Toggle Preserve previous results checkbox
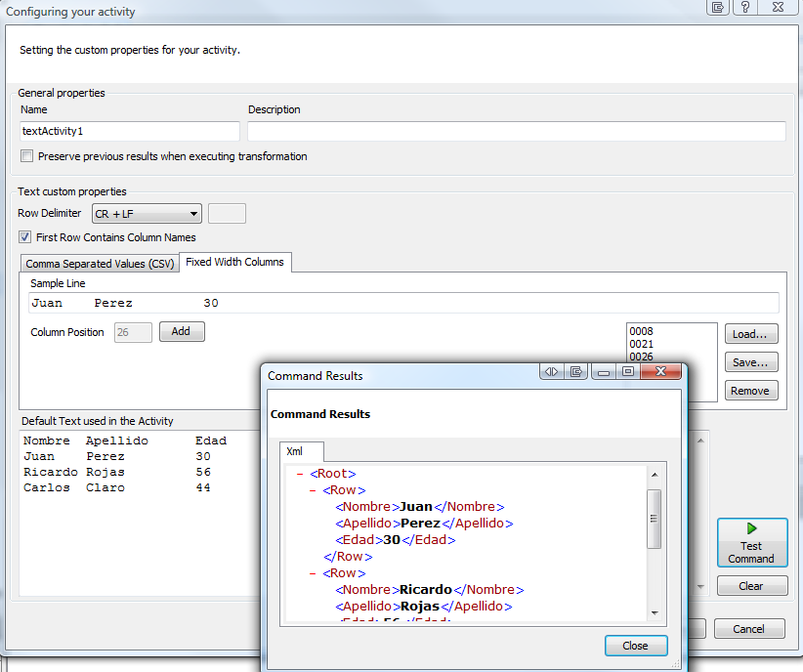 (x=26, y=156)
